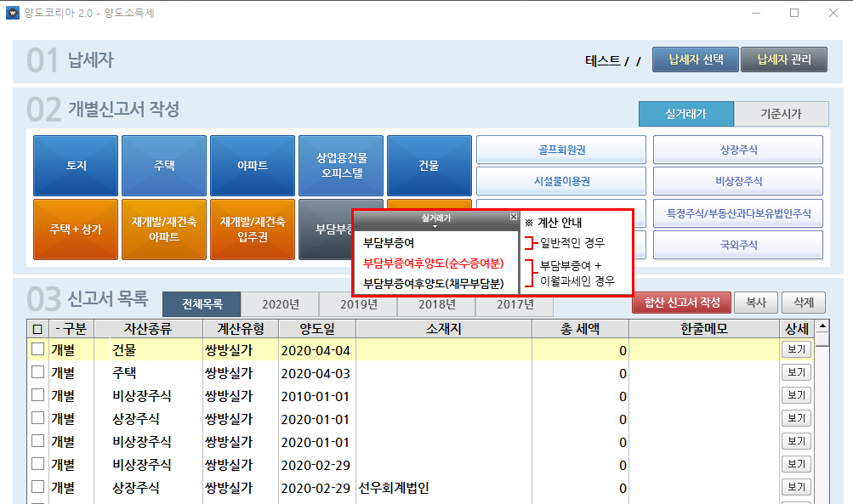This screenshot has width=853, height=504.
Task: Open the 재개발/재건축 입주권 tile
Action: pyautogui.click(x=253, y=229)
